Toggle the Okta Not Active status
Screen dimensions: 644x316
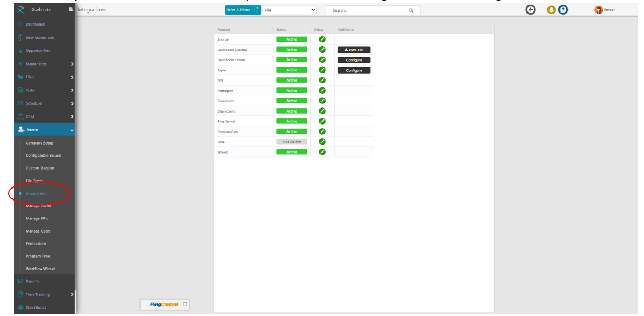(x=291, y=141)
